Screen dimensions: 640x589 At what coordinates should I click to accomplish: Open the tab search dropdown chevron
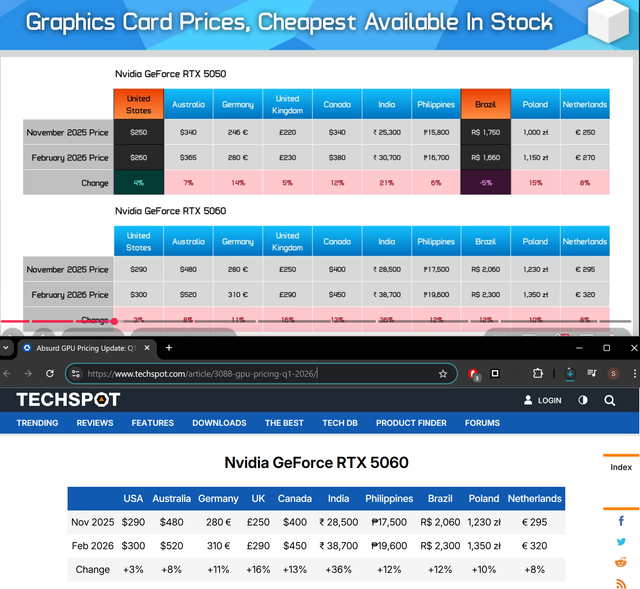click(x=6, y=348)
